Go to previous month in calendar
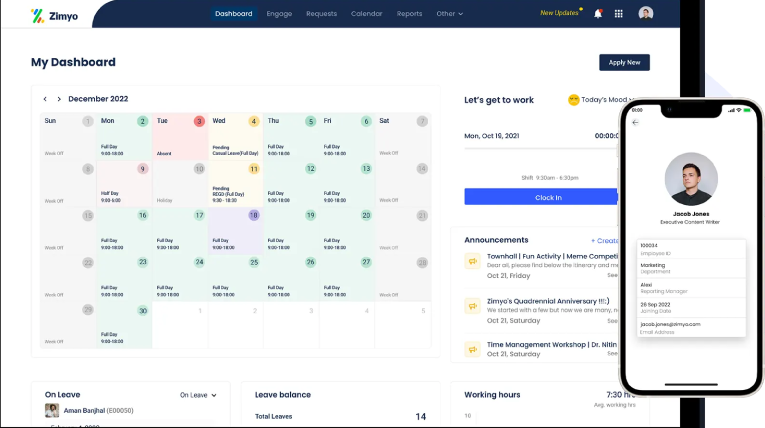The width and height of the screenshot is (765, 428). pyautogui.click(x=45, y=99)
